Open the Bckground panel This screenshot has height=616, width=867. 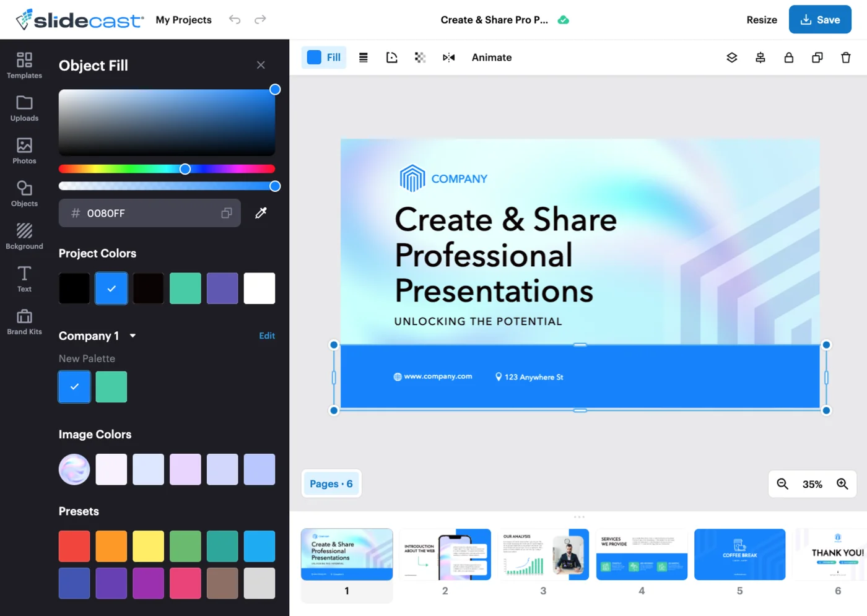24,236
